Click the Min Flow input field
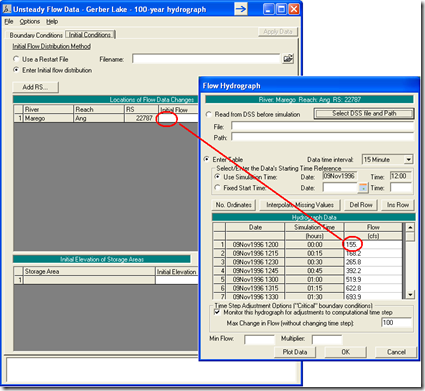425x391 pixels. pyautogui.click(x=259, y=339)
